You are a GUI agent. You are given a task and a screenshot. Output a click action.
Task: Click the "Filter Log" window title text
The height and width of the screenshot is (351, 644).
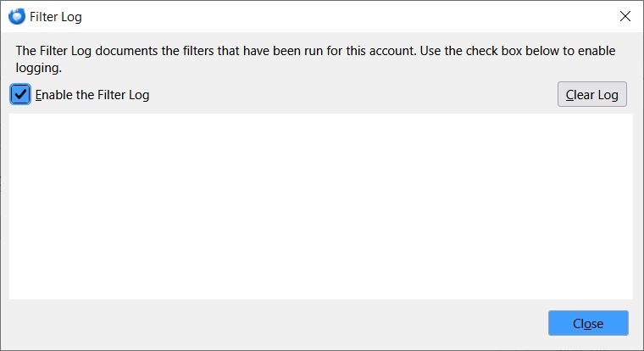(x=56, y=16)
